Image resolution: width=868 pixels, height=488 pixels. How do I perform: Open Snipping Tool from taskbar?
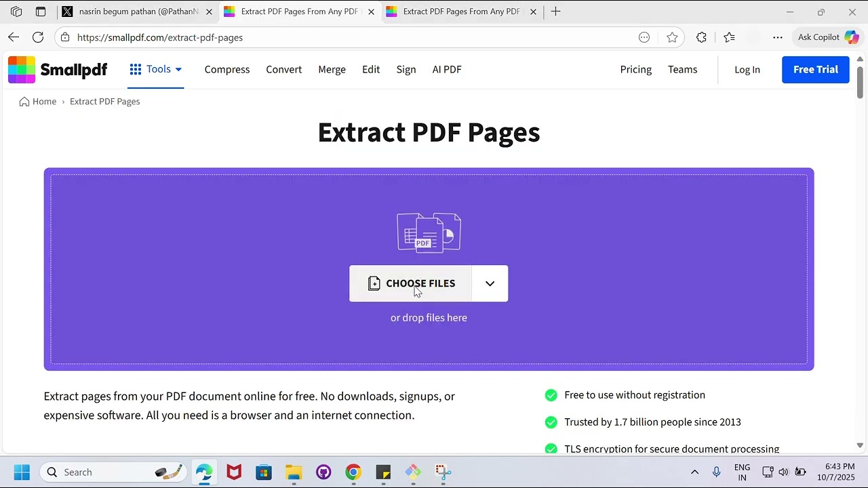tap(443, 472)
